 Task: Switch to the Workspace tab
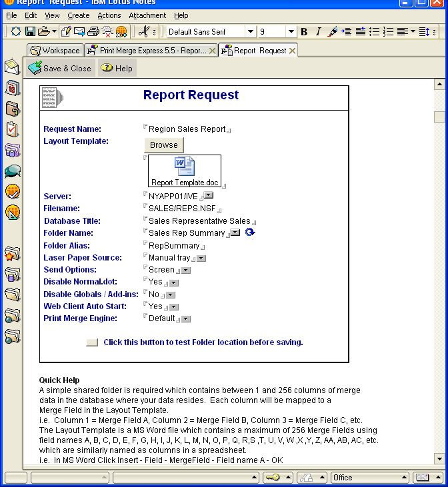pos(55,51)
